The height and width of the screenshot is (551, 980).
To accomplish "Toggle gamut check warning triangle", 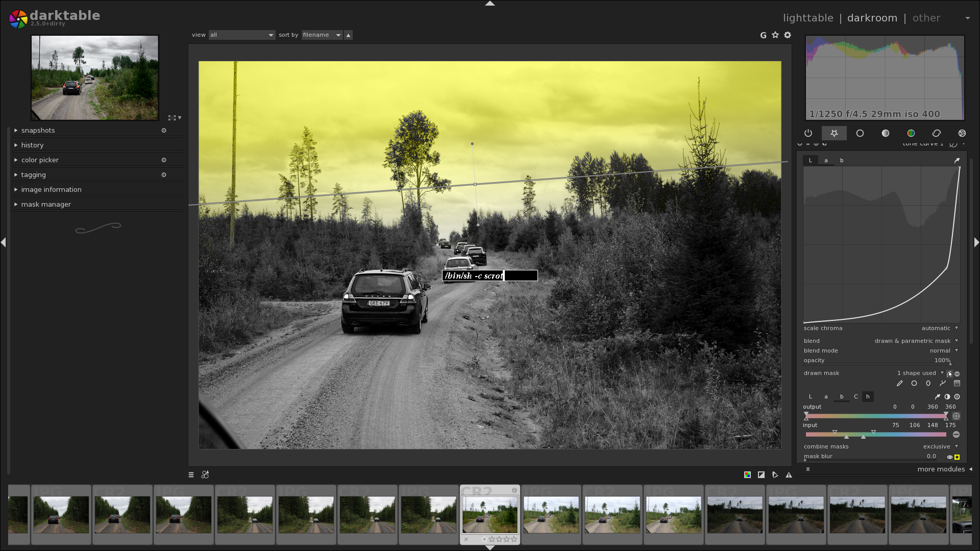I will pyautogui.click(x=789, y=475).
